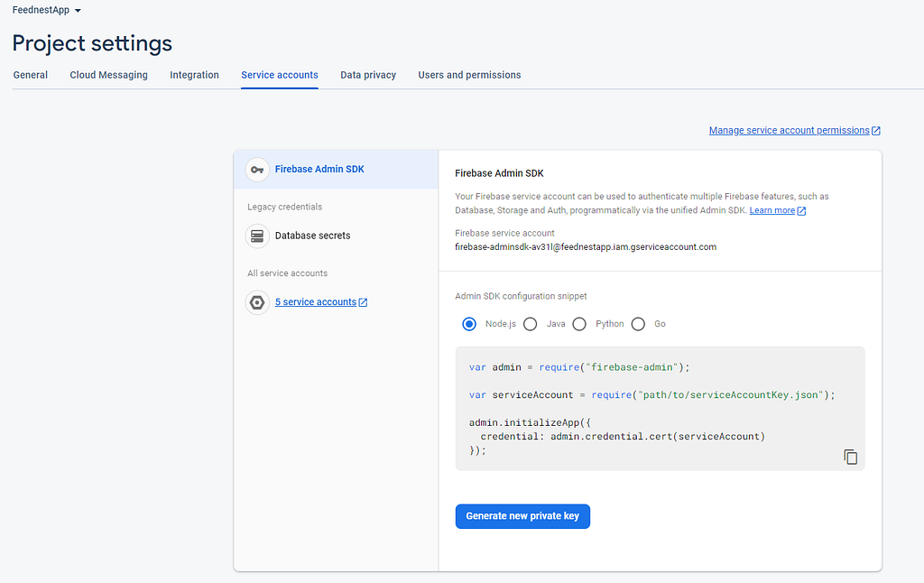Switch to Users and permissions tab
The width and height of the screenshot is (924, 583).
coord(469,75)
